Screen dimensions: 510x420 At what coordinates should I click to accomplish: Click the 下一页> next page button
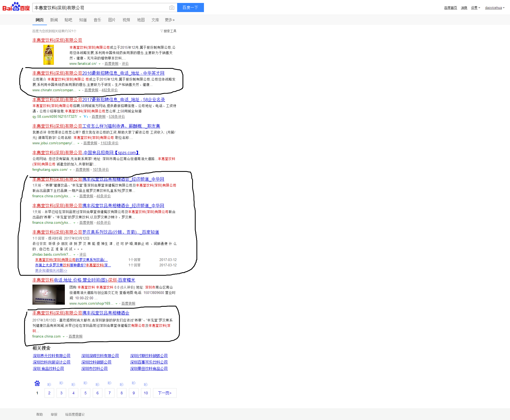tap(165, 393)
